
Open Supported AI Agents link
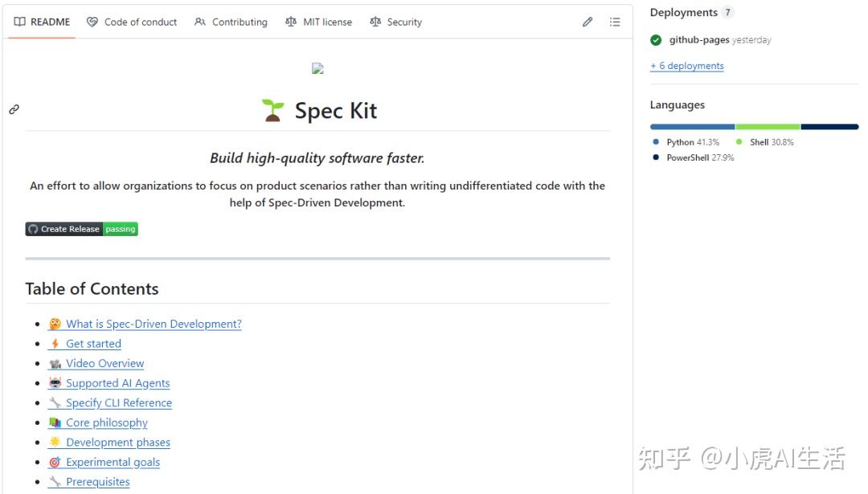click(117, 382)
